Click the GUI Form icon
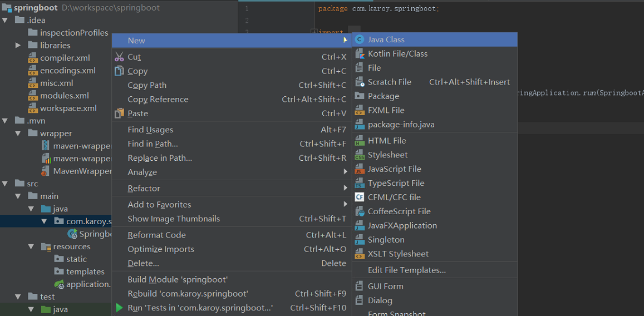 (360, 287)
